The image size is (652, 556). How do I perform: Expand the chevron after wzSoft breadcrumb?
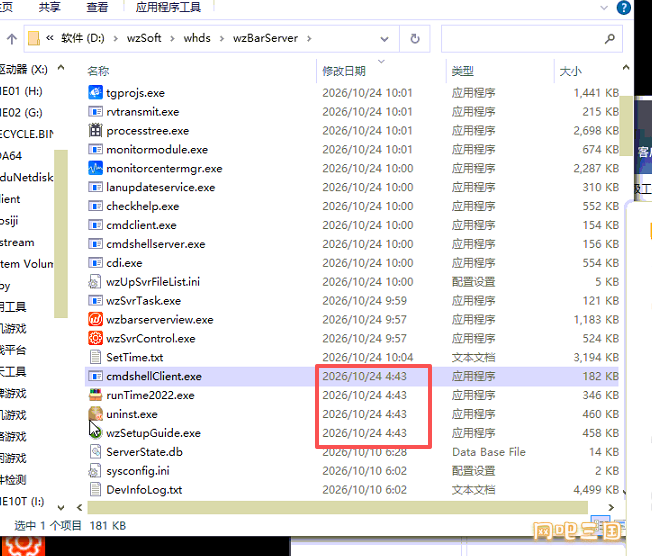pos(172,39)
